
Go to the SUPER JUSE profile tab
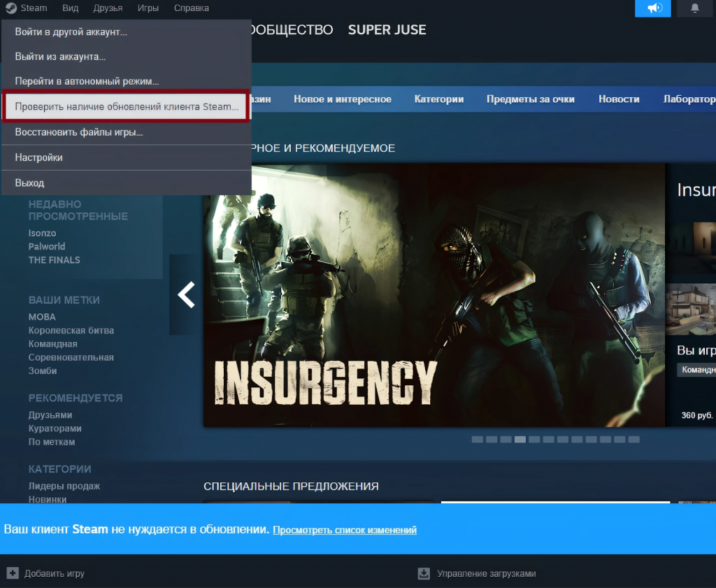pyautogui.click(x=387, y=30)
